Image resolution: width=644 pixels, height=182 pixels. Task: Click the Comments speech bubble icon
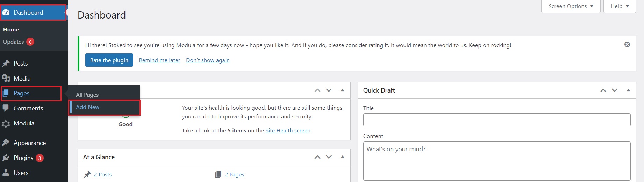coord(6,108)
